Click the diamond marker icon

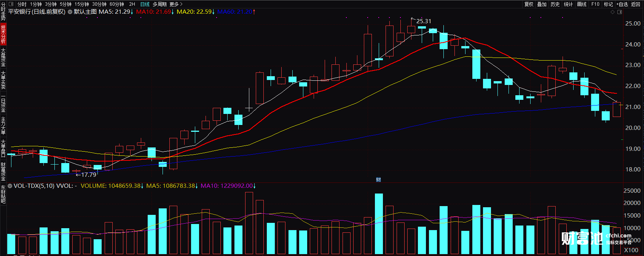(613, 12)
